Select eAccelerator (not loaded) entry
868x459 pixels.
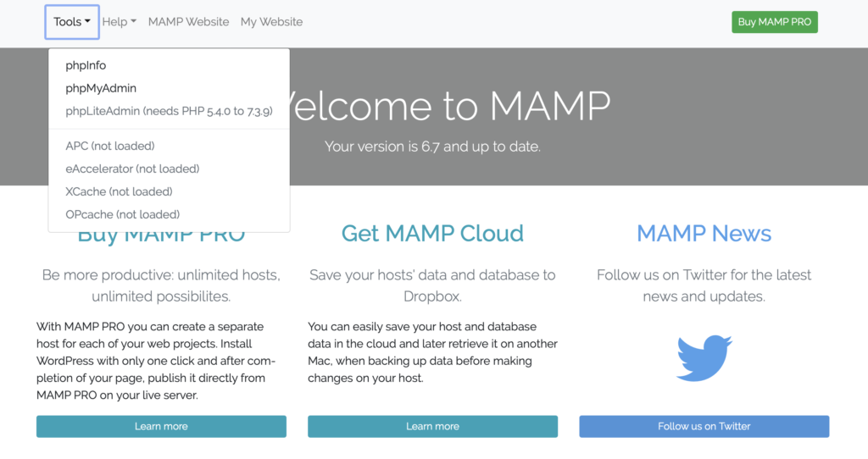(132, 169)
